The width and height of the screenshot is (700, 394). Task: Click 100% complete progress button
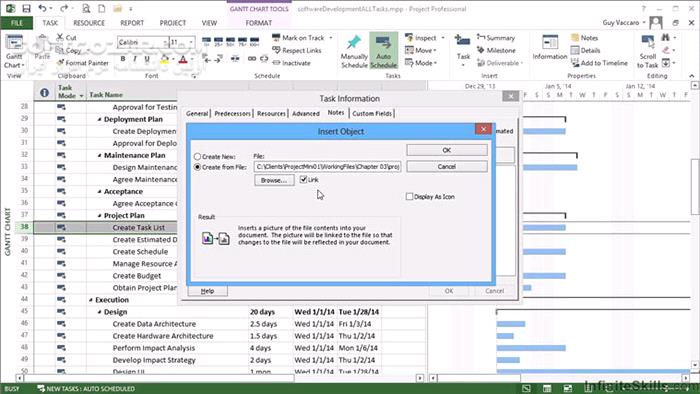point(254,42)
